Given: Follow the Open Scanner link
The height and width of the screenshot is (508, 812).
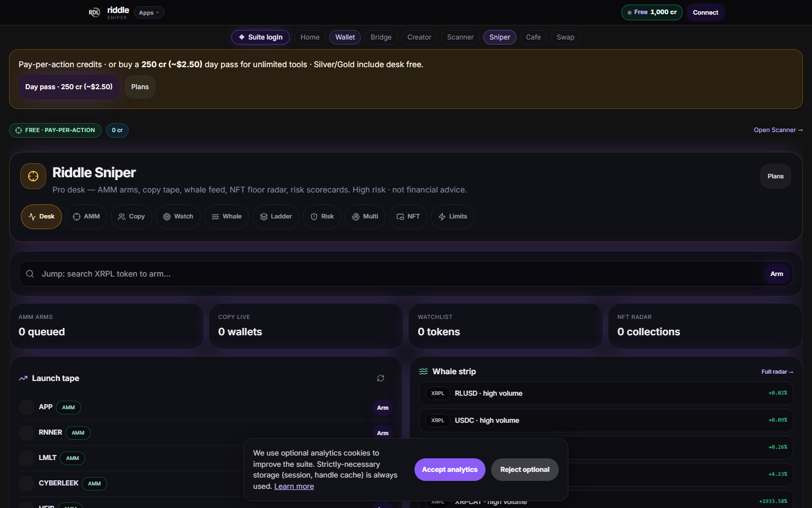Looking at the screenshot, I should [778, 130].
